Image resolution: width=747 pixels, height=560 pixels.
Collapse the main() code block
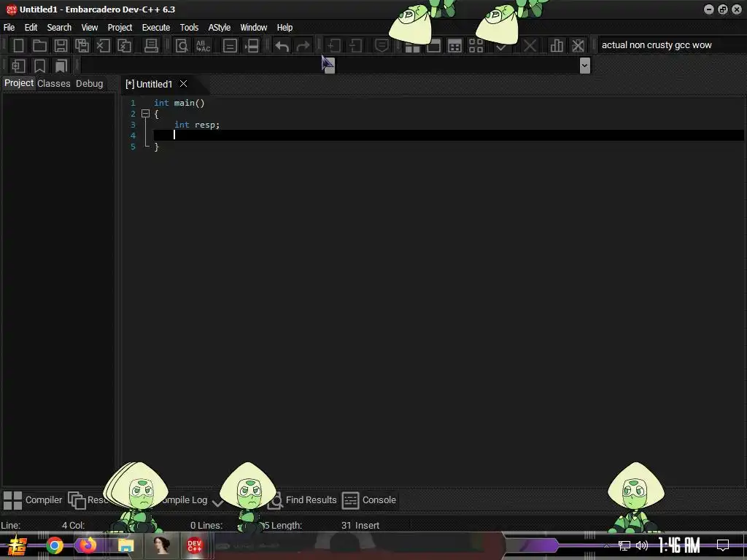[x=145, y=114]
